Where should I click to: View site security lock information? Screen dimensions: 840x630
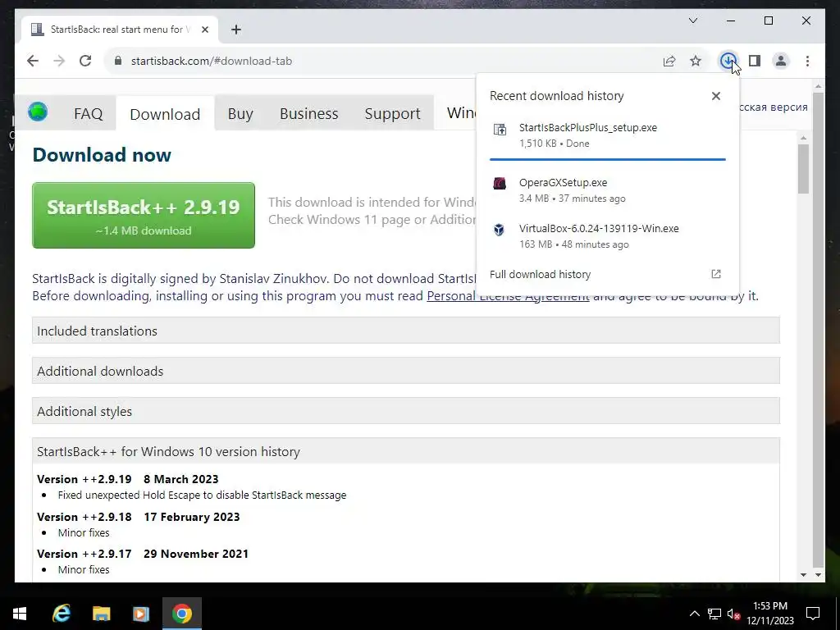(118, 61)
